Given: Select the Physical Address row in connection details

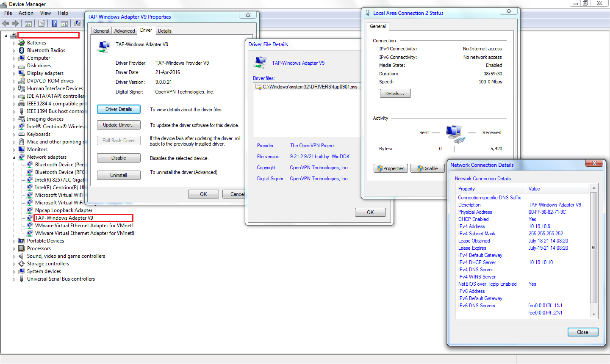Looking at the screenshot, I should click(523, 212).
